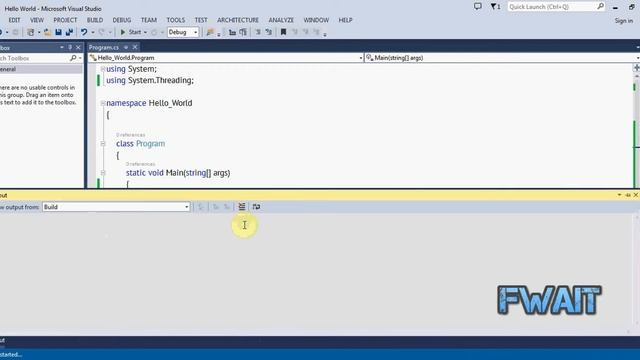640x360 pixels.
Task: Open the TOOLS menu
Action: click(x=176, y=20)
